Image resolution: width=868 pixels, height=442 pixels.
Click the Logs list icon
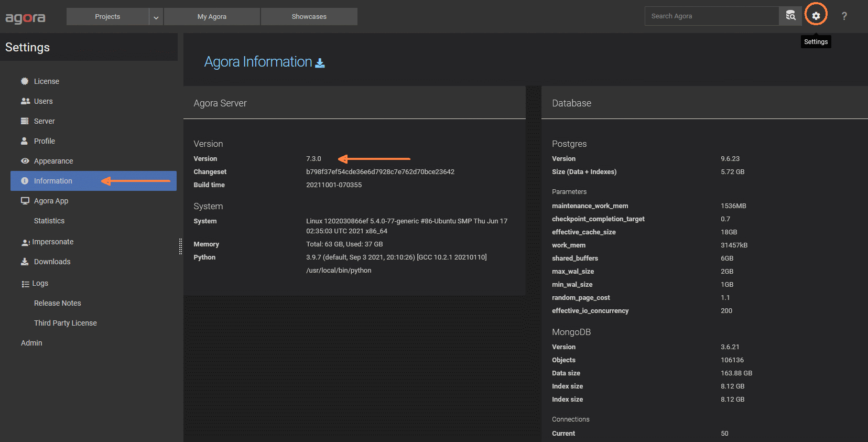coord(25,284)
